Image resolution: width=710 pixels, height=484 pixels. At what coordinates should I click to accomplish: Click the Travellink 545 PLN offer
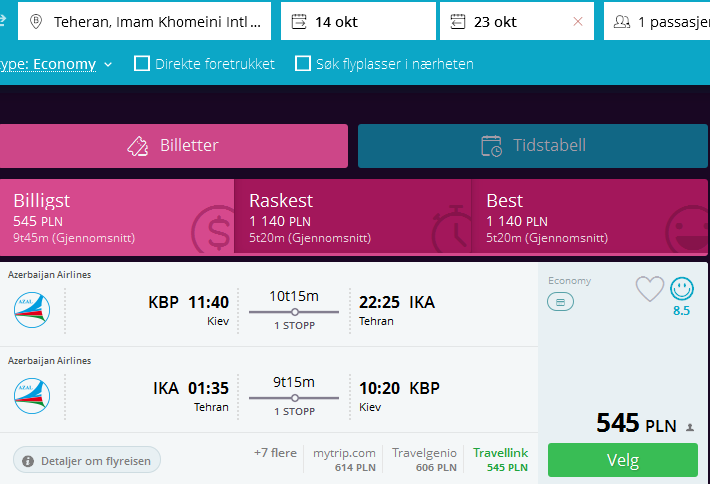coord(501,460)
